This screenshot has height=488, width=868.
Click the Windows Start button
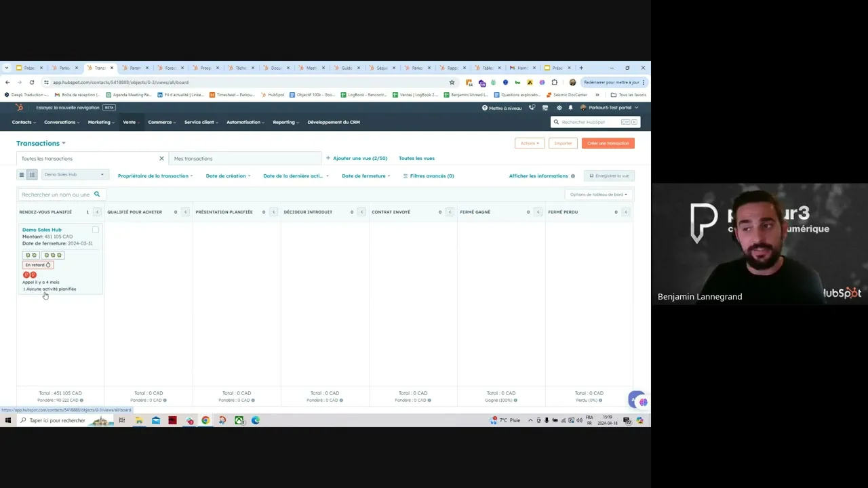coord(8,420)
